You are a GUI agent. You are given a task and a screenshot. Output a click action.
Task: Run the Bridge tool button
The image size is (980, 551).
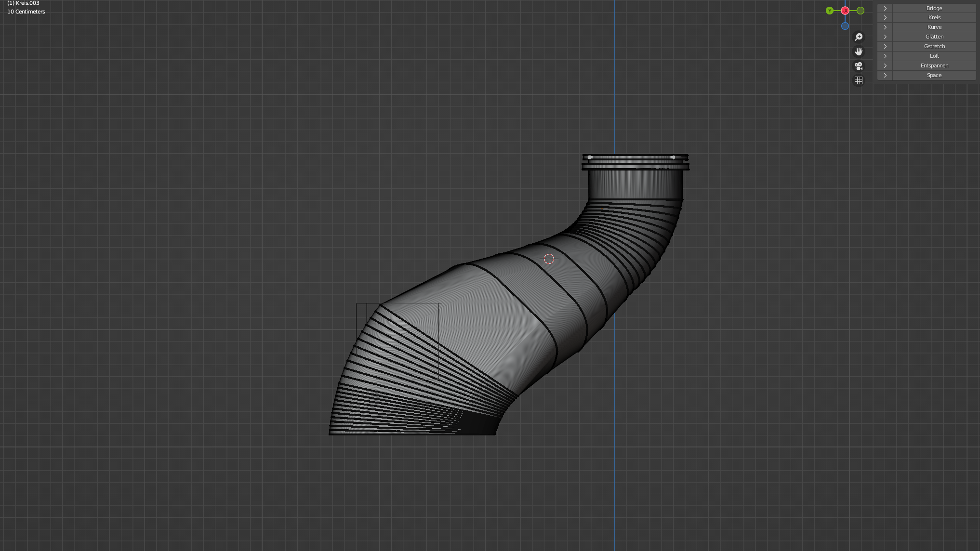pos(934,8)
